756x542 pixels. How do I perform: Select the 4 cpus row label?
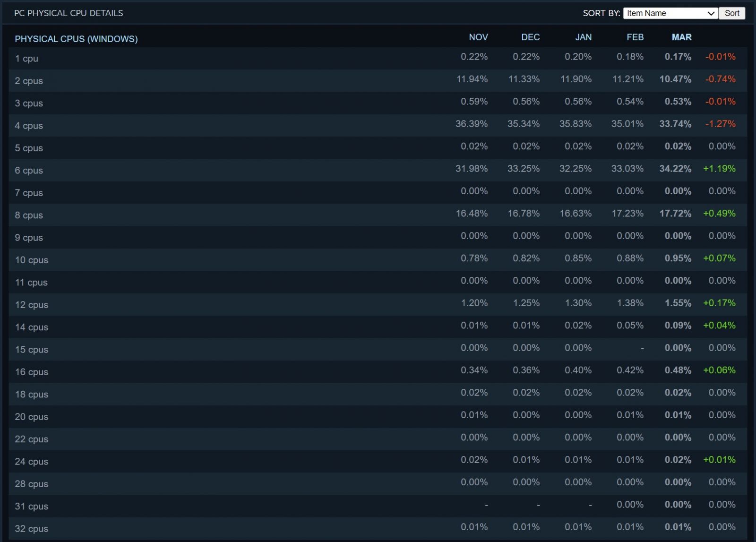click(29, 126)
